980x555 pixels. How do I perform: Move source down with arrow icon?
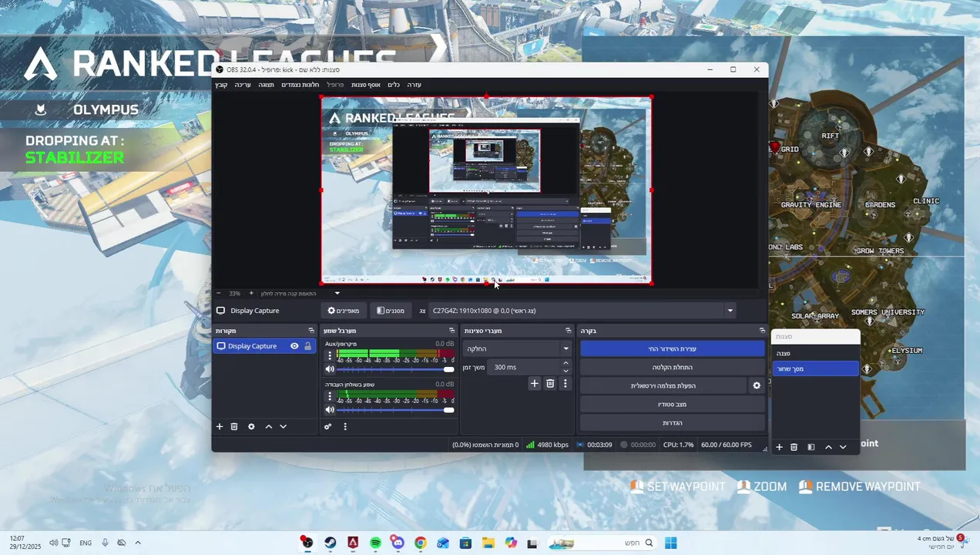[283, 426]
